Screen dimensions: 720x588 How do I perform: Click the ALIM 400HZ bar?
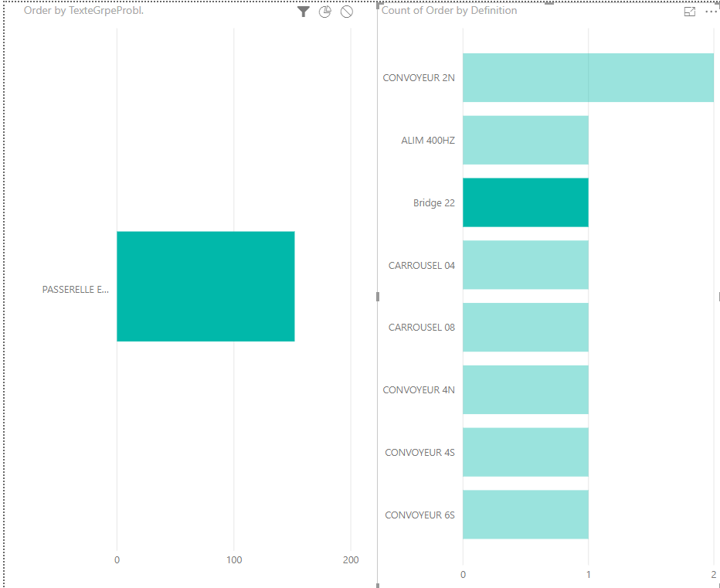tap(525, 140)
